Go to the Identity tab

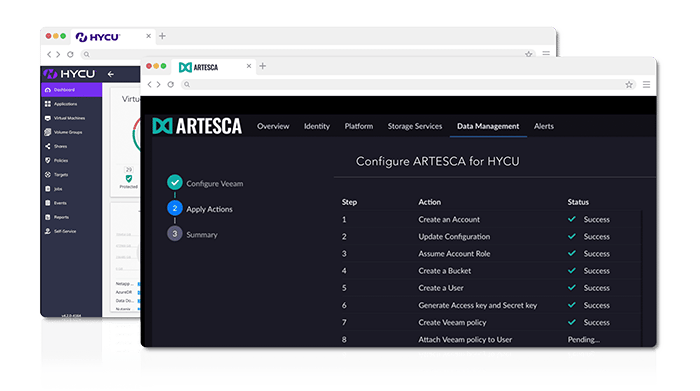tap(317, 126)
